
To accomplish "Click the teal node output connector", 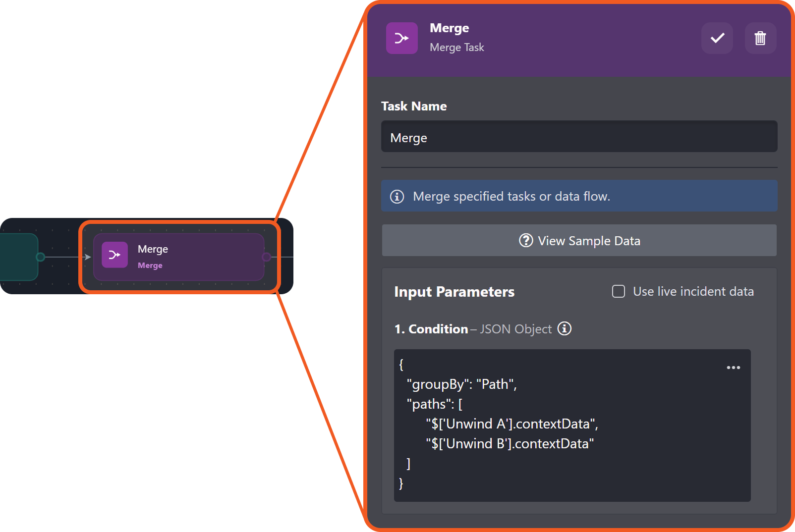I will pos(41,257).
